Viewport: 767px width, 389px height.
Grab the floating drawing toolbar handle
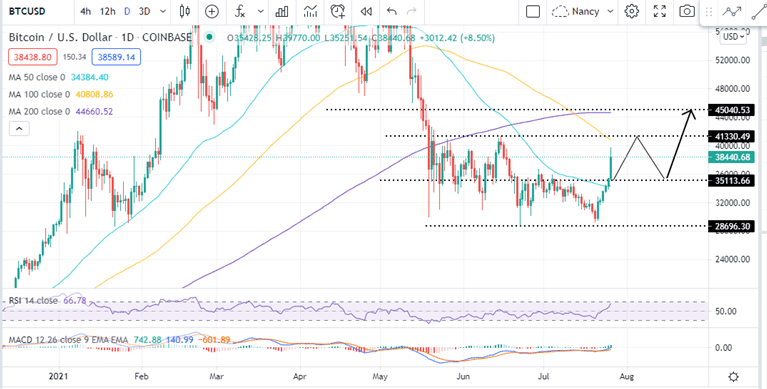pos(709,11)
